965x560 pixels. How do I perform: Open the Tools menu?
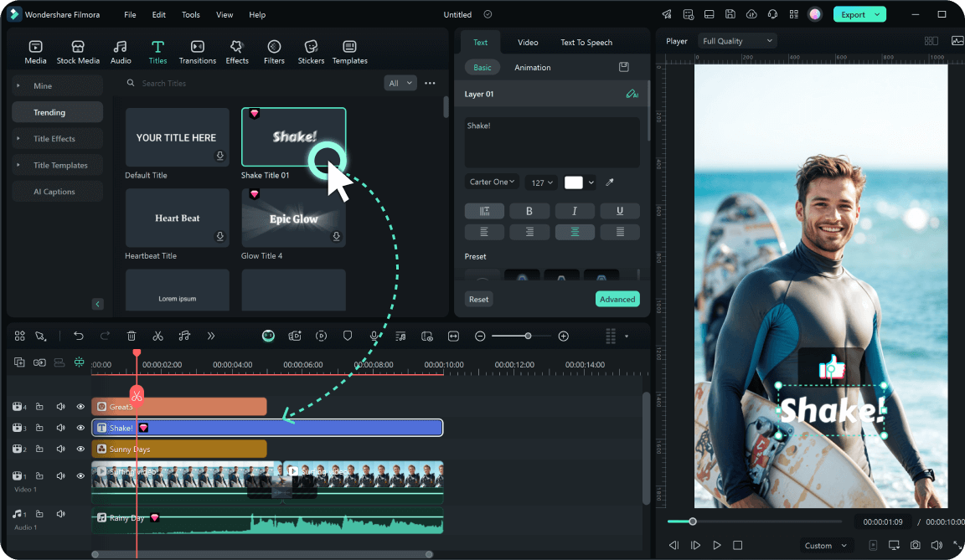pos(191,14)
